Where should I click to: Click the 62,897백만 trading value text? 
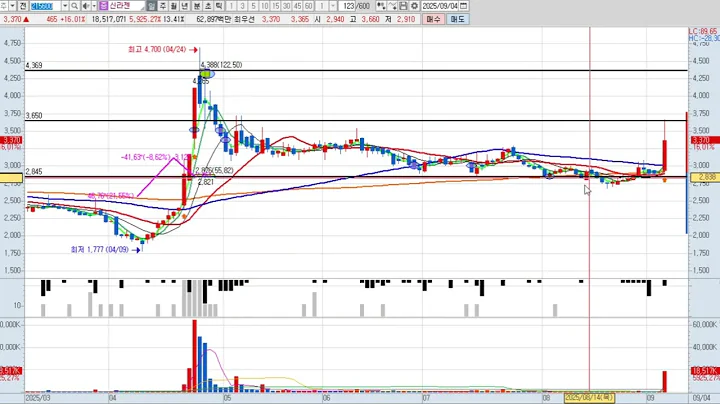(x=213, y=19)
